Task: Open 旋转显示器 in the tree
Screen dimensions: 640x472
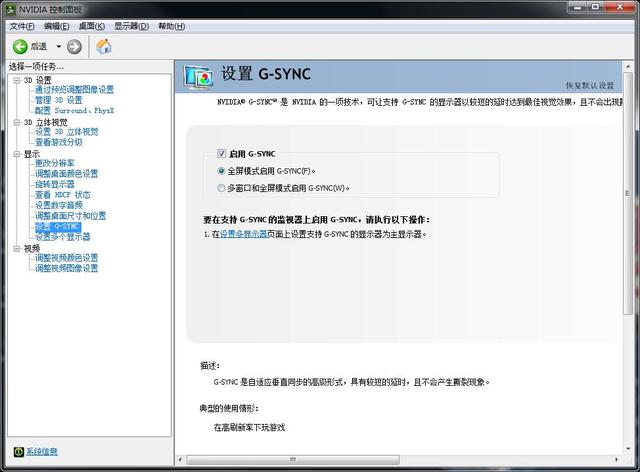Action: 55,184
